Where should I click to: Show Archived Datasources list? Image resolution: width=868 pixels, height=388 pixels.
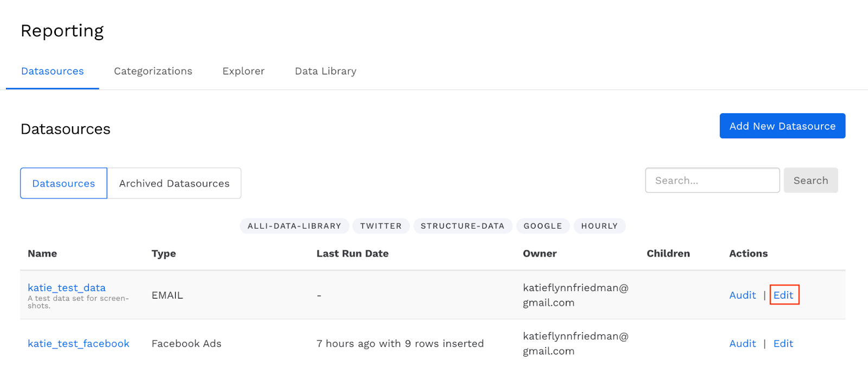(x=174, y=184)
